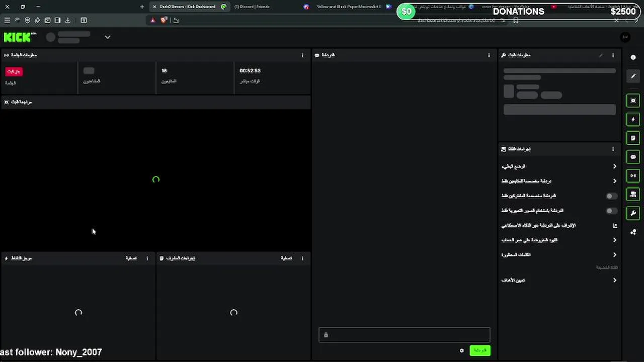Switch to the Kick Dashboard browser tab
The width and height of the screenshot is (644, 362).
coord(189,7)
